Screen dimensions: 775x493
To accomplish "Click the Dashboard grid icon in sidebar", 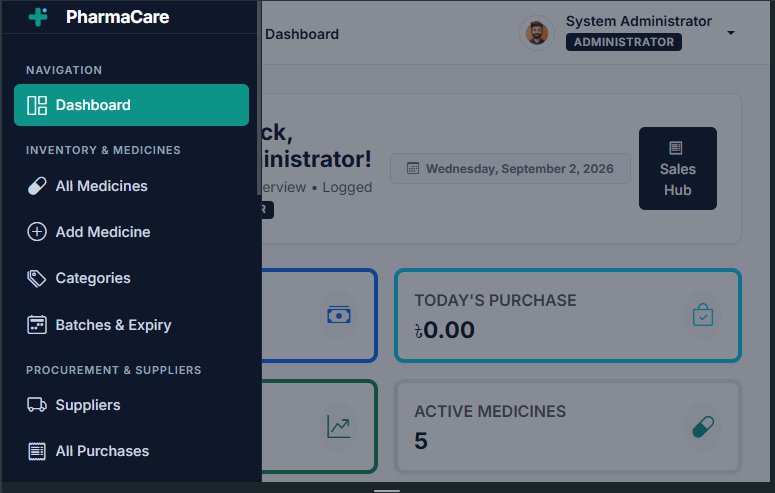I will pos(37,105).
